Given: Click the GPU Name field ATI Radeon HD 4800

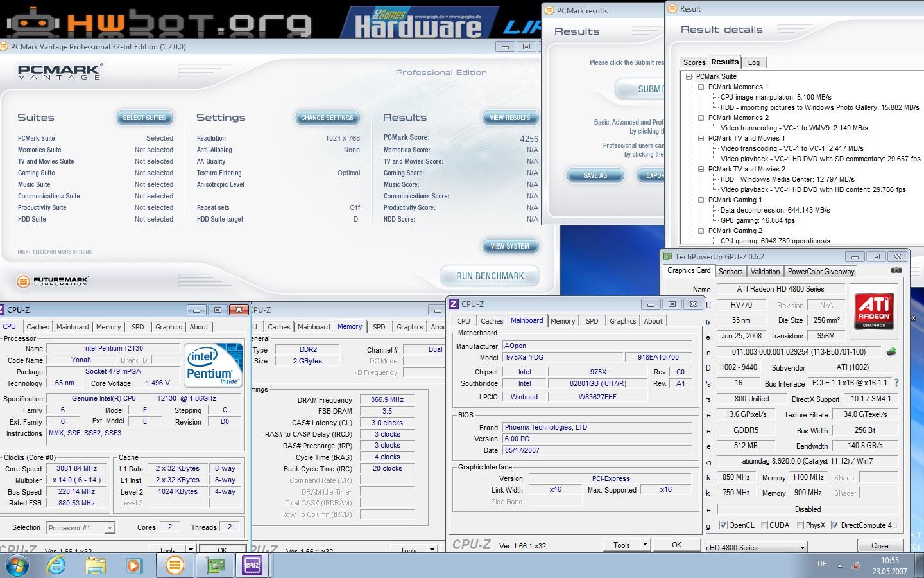Looking at the screenshot, I should coord(780,289).
